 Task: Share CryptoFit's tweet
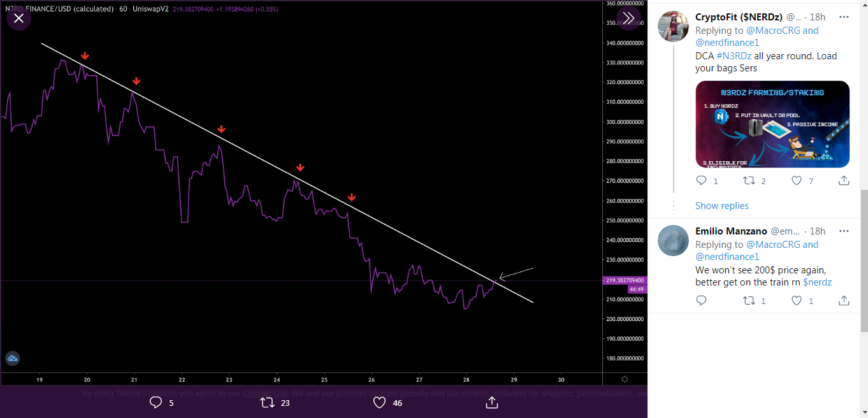pos(844,180)
